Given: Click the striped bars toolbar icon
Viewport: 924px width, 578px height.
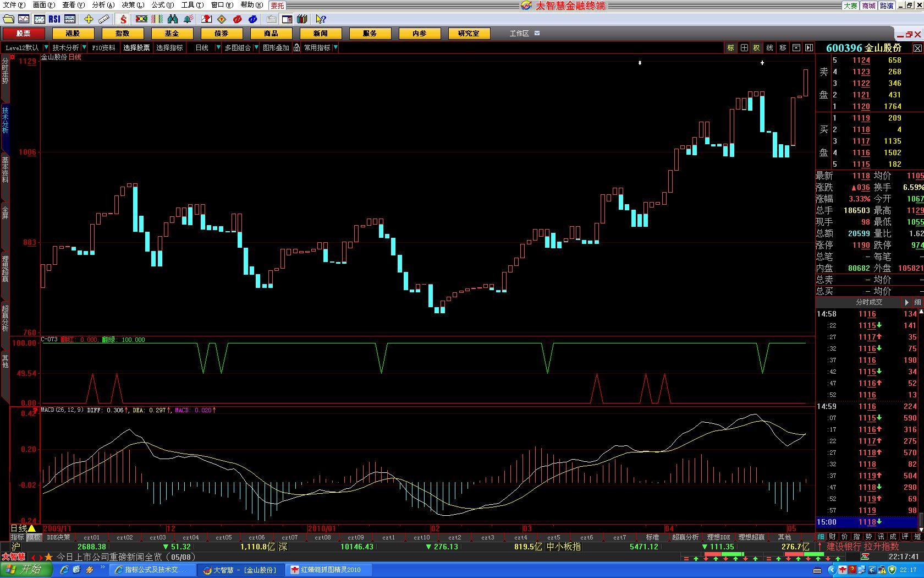Looking at the screenshot, I should 157,19.
